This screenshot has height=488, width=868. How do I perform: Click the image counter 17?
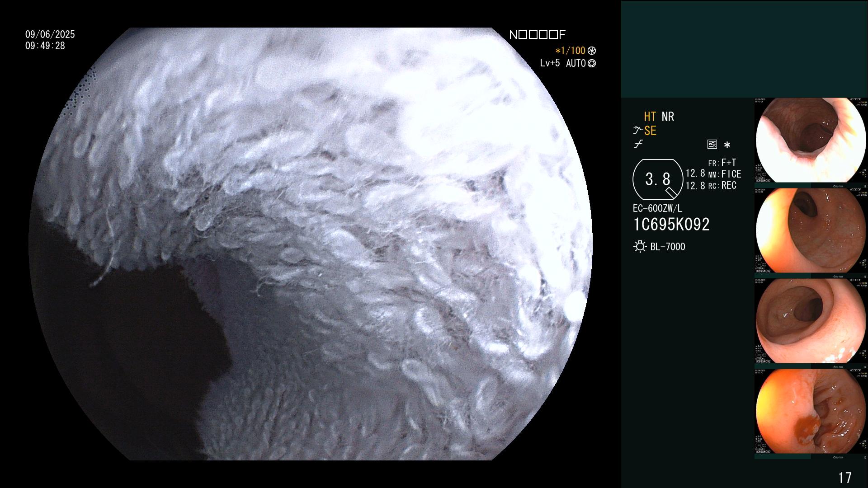click(x=844, y=478)
